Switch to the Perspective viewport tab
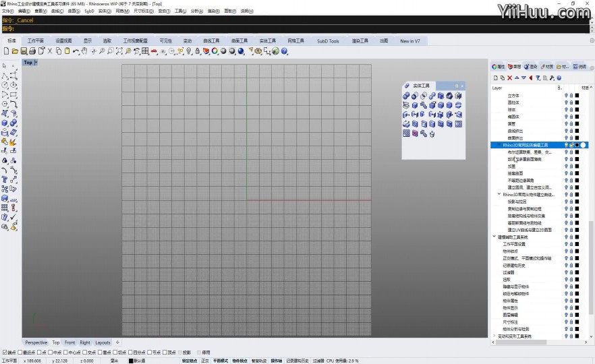This screenshot has width=595, height=364. (x=36, y=342)
